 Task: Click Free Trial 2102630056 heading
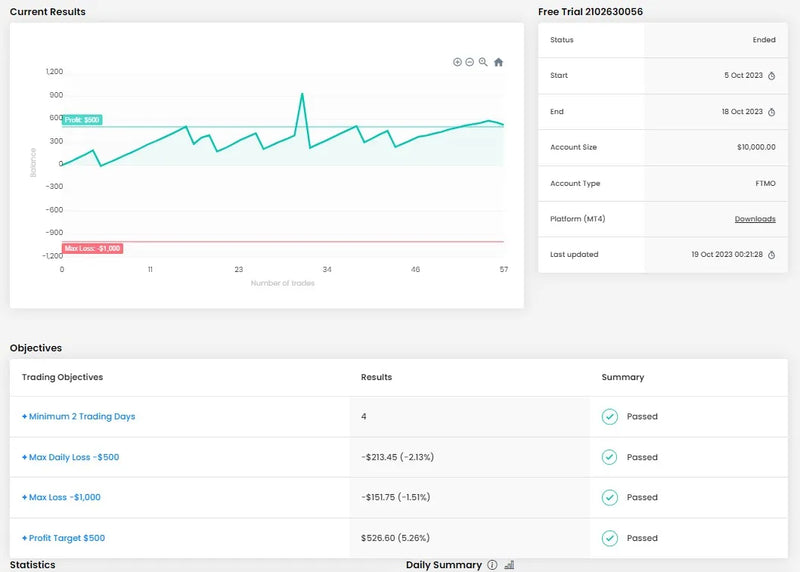590,12
